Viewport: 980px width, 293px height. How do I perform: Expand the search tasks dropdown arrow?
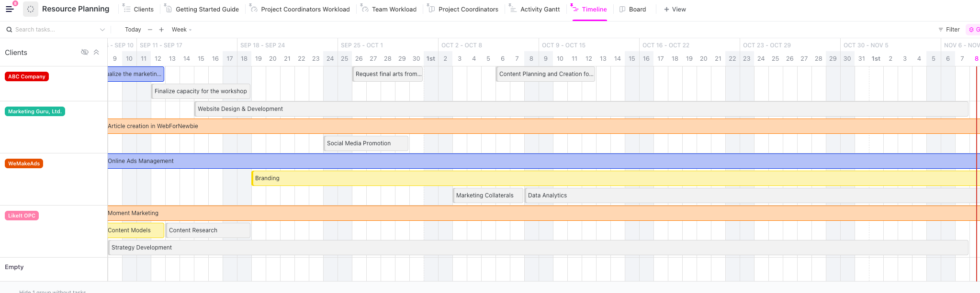coord(102,30)
